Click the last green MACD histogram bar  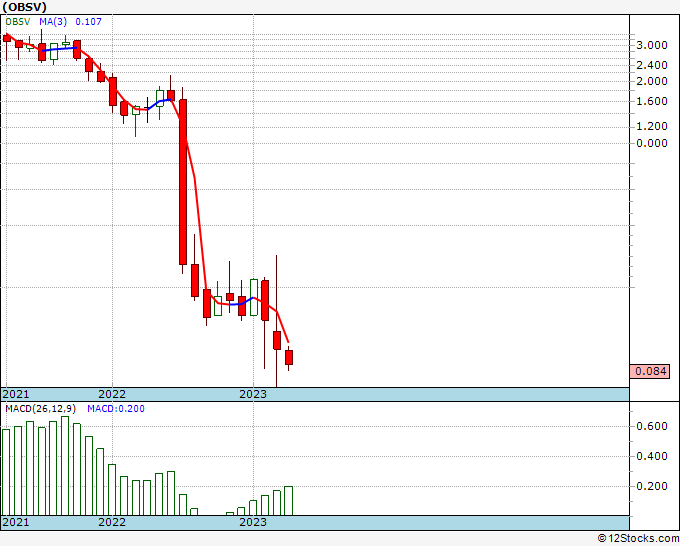(x=288, y=501)
